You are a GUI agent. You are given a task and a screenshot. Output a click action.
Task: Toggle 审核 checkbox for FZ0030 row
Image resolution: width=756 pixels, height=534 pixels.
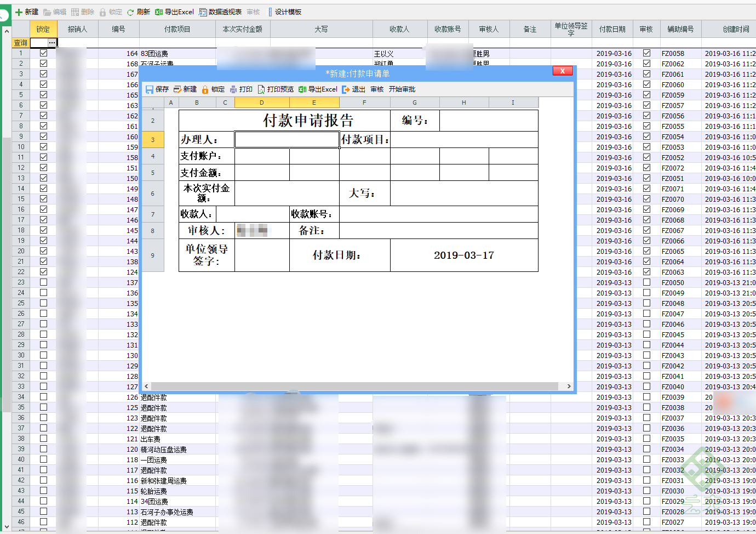pyautogui.click(x=646, y=491)
